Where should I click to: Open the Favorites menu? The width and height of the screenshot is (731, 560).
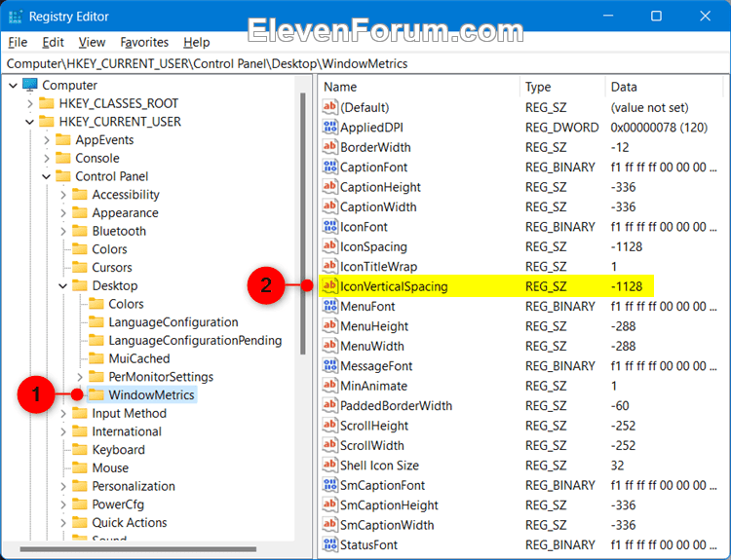[144, 43]
